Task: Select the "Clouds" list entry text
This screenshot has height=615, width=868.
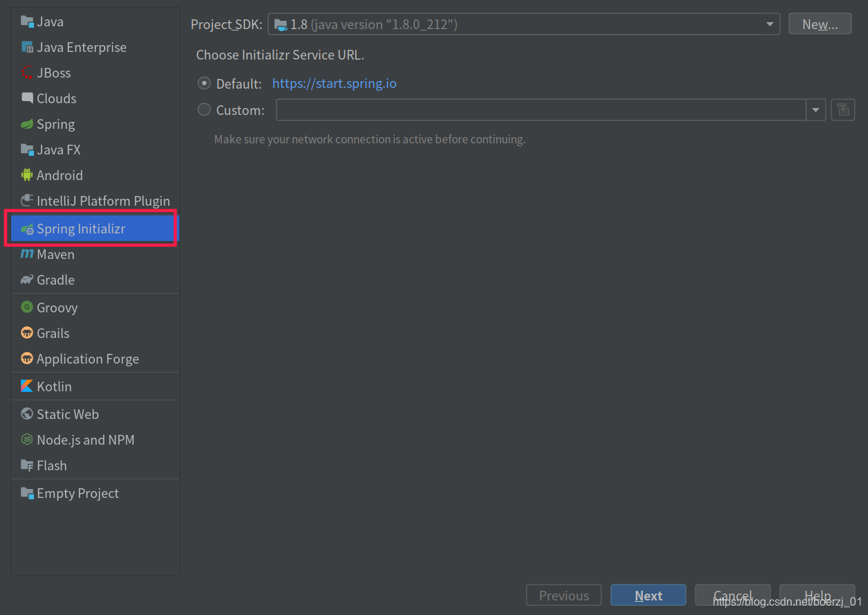Action: tap(57, 98)
